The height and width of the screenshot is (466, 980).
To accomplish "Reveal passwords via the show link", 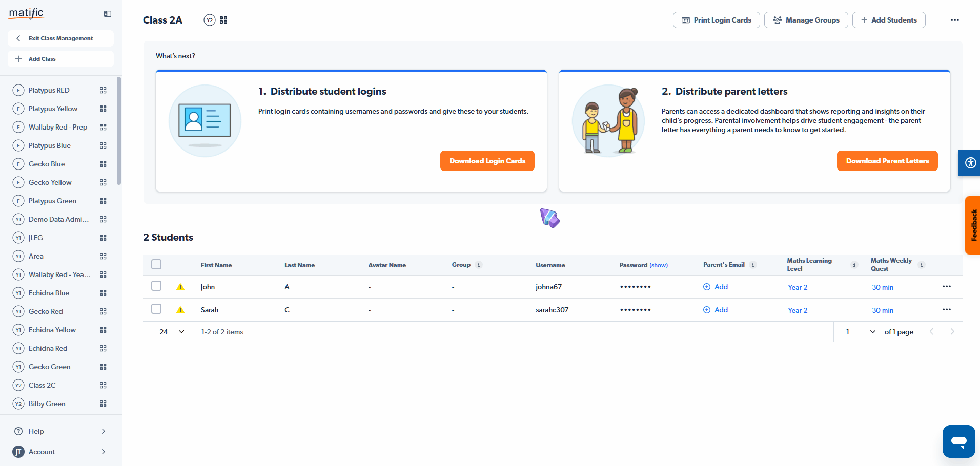I will click(658, 265).
